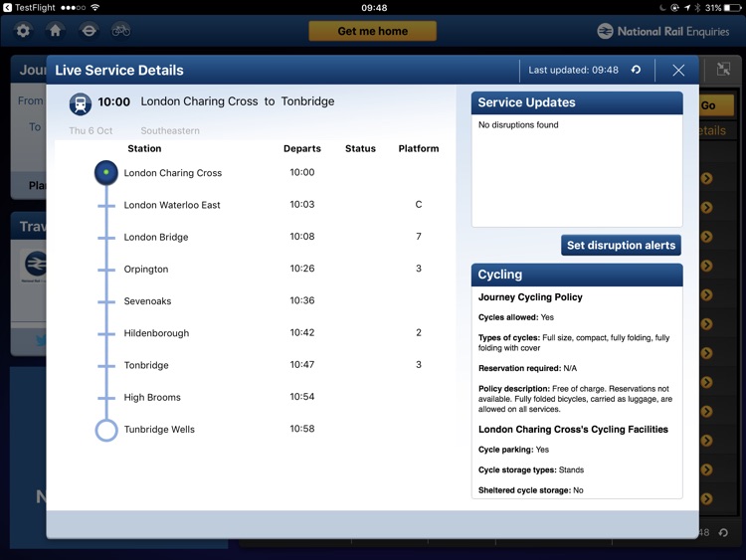Tap the Wi-Fi icon in status bar
This screenshot has width=746, height=560.
95,8
